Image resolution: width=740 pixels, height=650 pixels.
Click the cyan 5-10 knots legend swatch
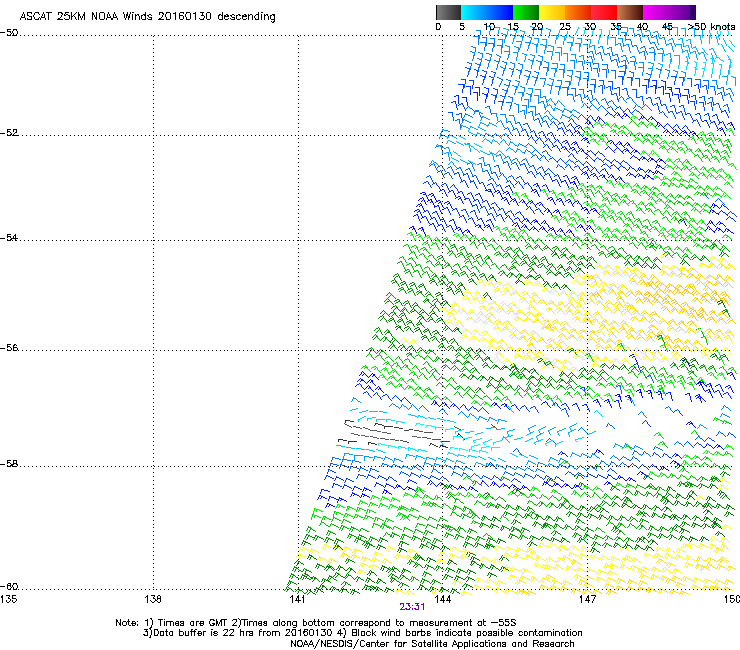point(474,12)
